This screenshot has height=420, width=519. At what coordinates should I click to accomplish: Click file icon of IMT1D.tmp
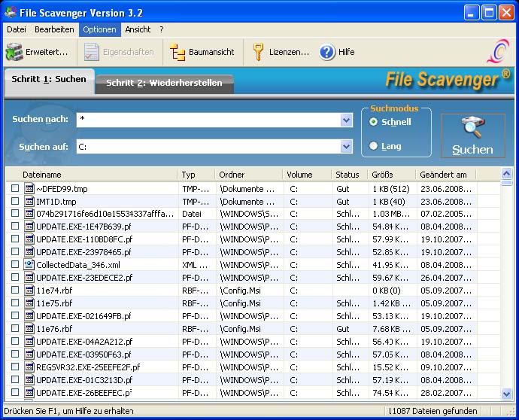pos(29,201)
